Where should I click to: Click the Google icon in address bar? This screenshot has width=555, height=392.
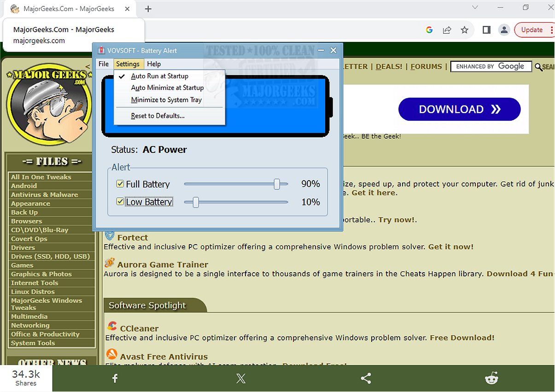[429, 30]
